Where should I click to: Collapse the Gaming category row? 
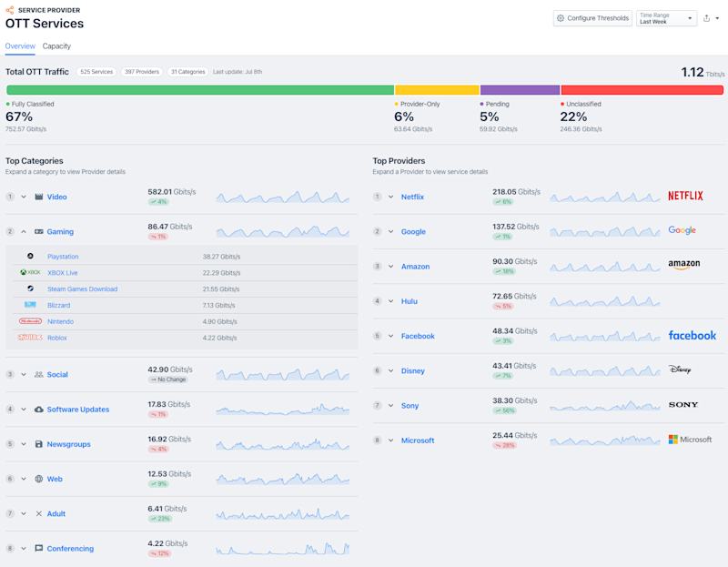pyautogui.click(x=24, y=232)
